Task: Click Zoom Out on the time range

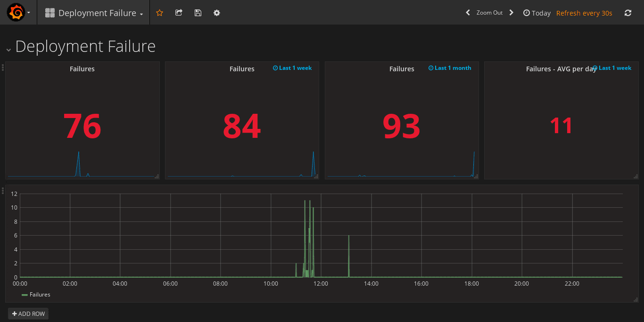Action: coord(490,13)
